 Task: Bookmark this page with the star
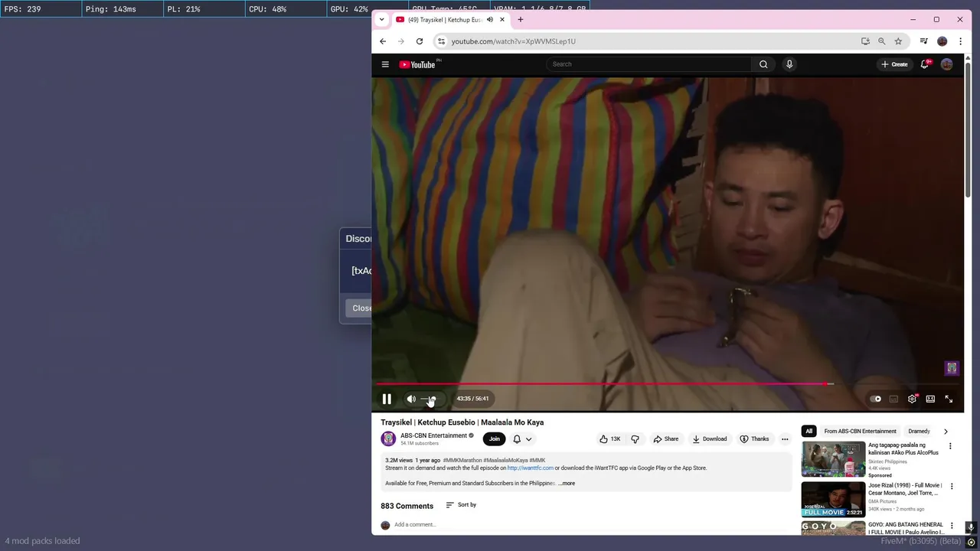[898, 41]
